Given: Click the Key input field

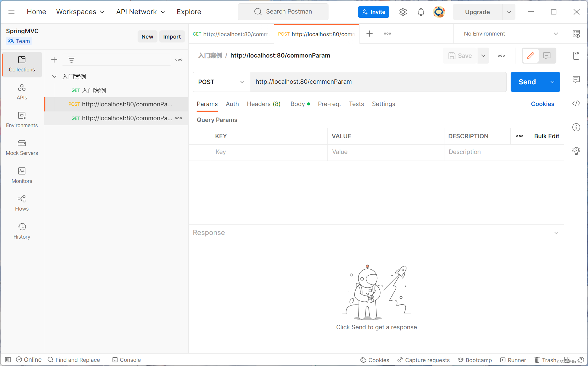Looking at the screenshot, I should tap(269, 152).
